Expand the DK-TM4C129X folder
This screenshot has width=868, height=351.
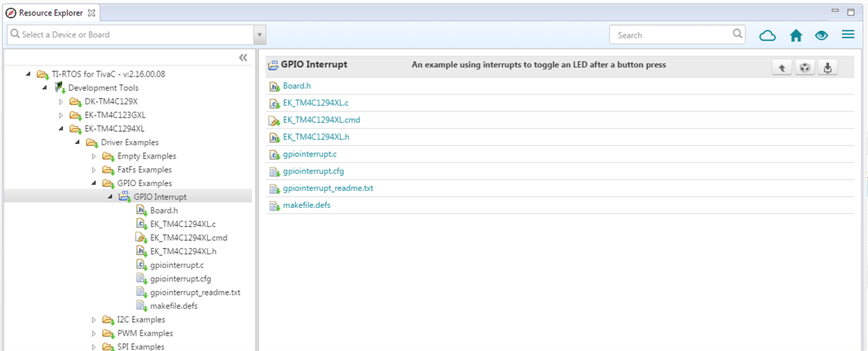click(x=61, y=101)
